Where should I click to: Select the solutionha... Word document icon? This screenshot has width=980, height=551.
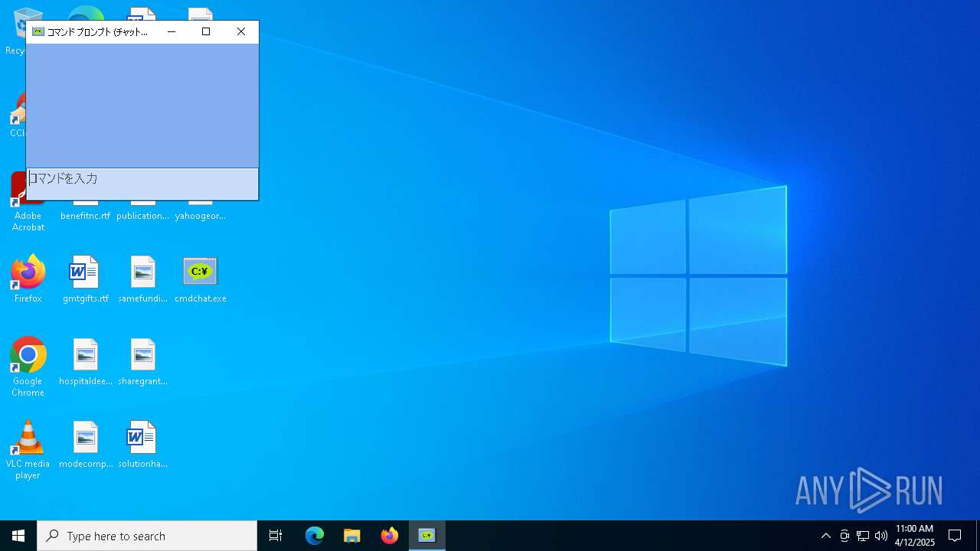pos(142,445)
